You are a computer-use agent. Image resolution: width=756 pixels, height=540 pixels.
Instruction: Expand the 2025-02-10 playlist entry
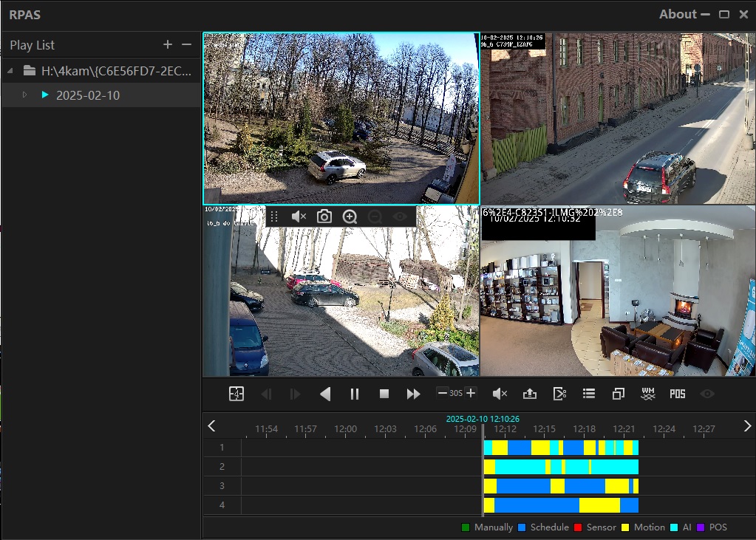pos(24,95)
